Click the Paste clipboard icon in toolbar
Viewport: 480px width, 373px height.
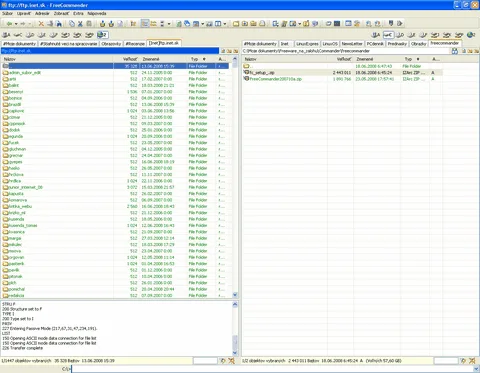click(89, 24)
